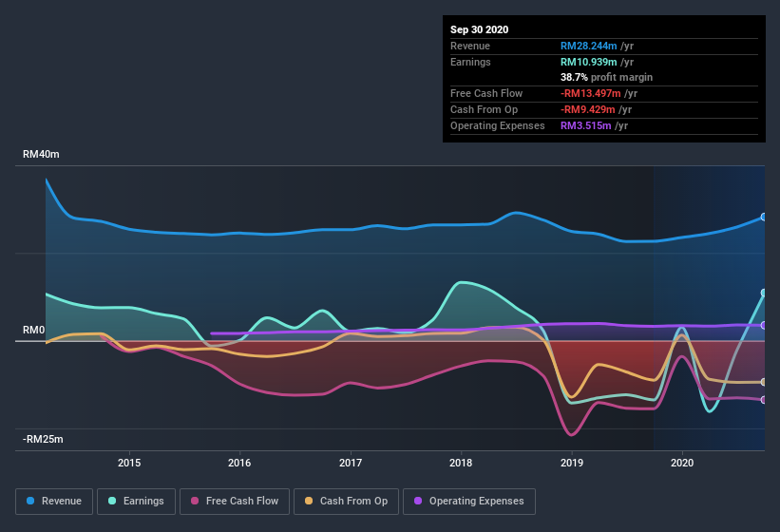Click the purple Operating Expenses legend dot
This screenshot has height=532, width=780.
[418, 501]
